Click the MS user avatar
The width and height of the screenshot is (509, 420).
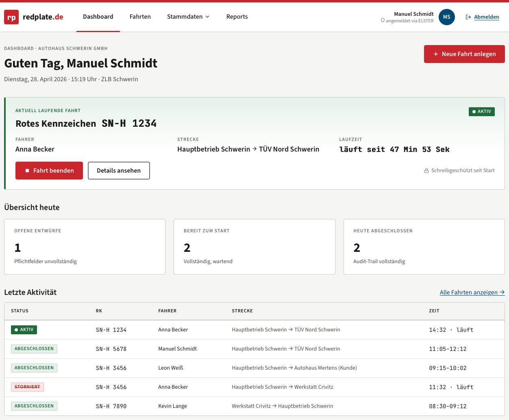click(x=446, y=17)
